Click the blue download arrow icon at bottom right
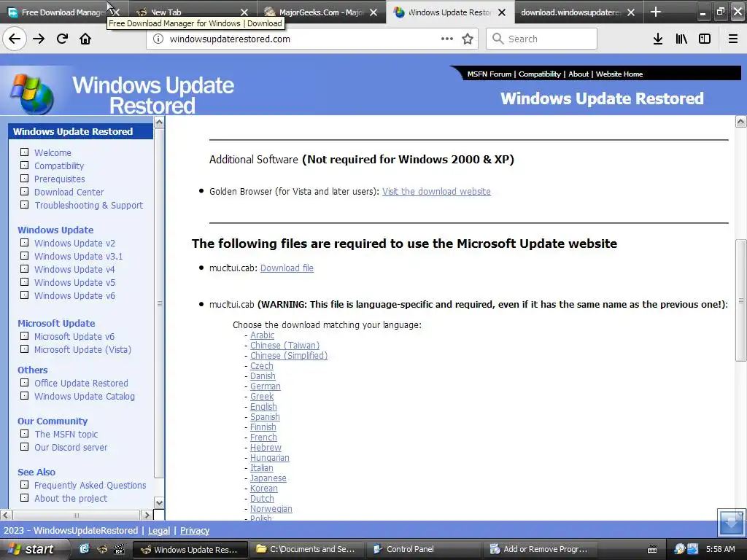The width and height of the screenshot is (747, 560). click(731, 523)
